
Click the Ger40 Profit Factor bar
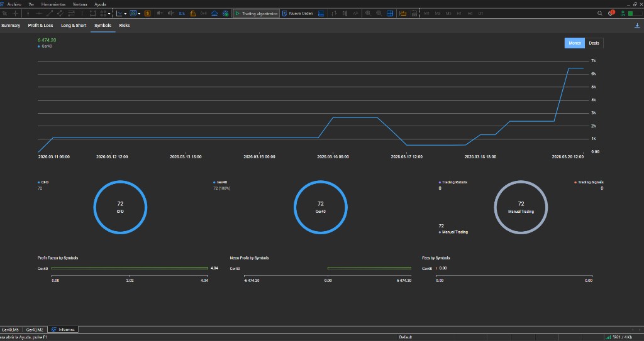130,268
